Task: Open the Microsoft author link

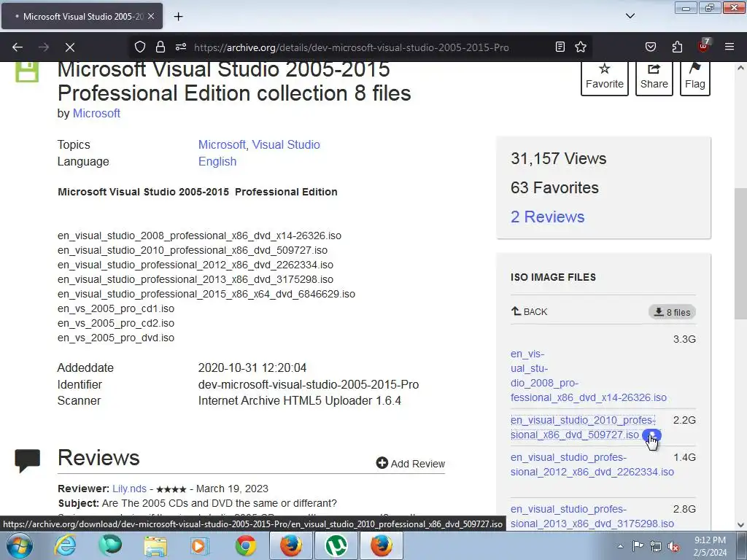Action: click(96, 113)
